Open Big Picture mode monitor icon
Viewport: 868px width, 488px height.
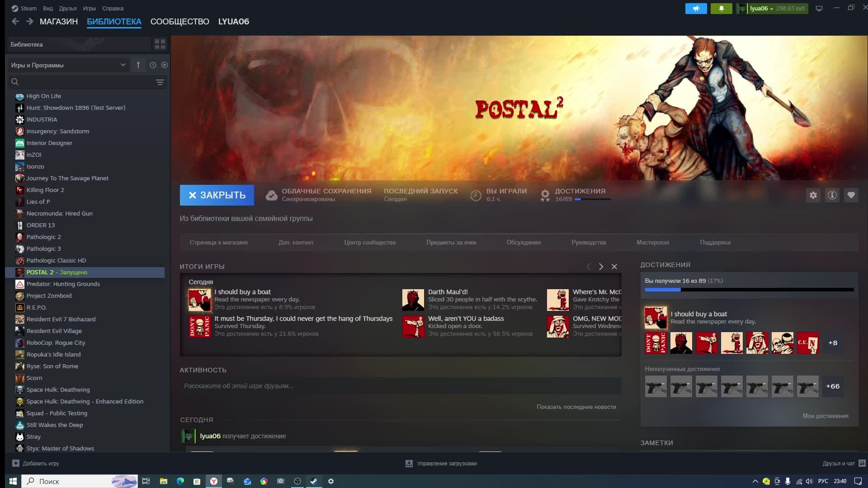(819, 9)
